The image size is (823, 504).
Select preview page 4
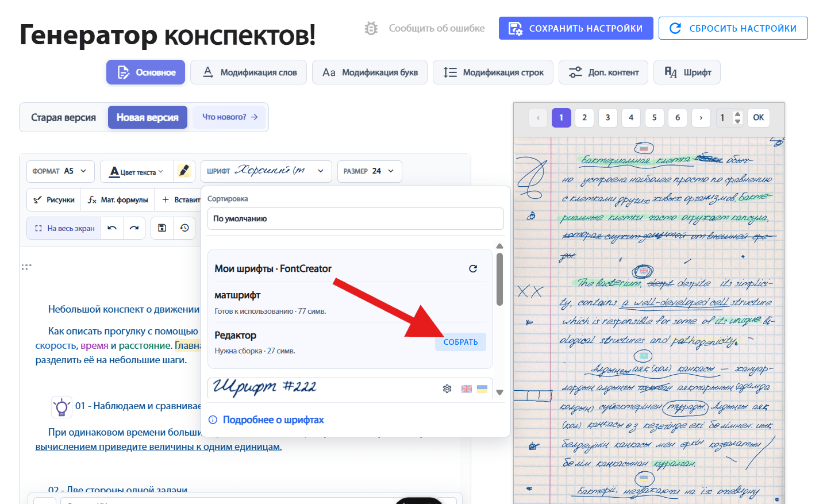pos(631,117)
